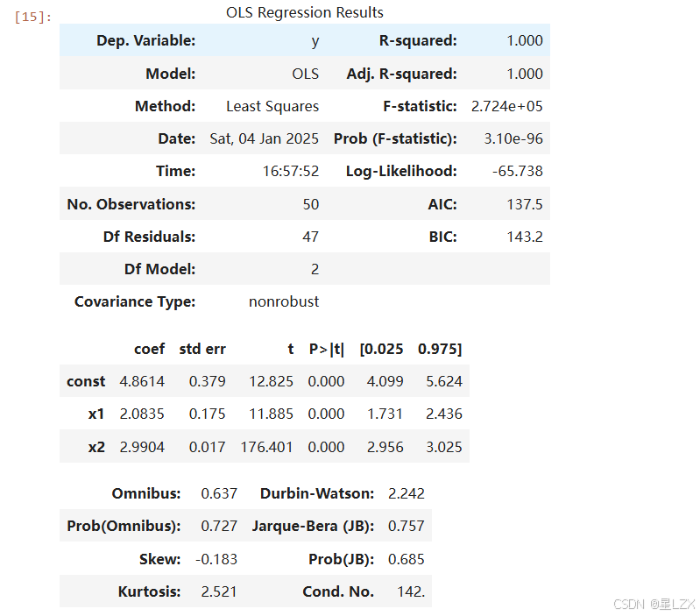Click const upper bound 5.624
Image resolution: width=700 pixels, height=616 pixels.
tap(444, 382)
